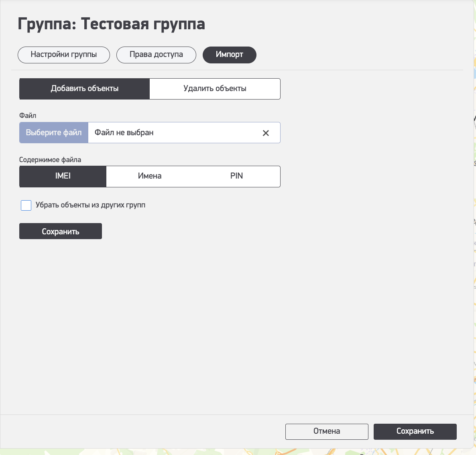476x455 pixels.
Task: Select IMEI as the file content type
Action: click(x=63, y=176)
